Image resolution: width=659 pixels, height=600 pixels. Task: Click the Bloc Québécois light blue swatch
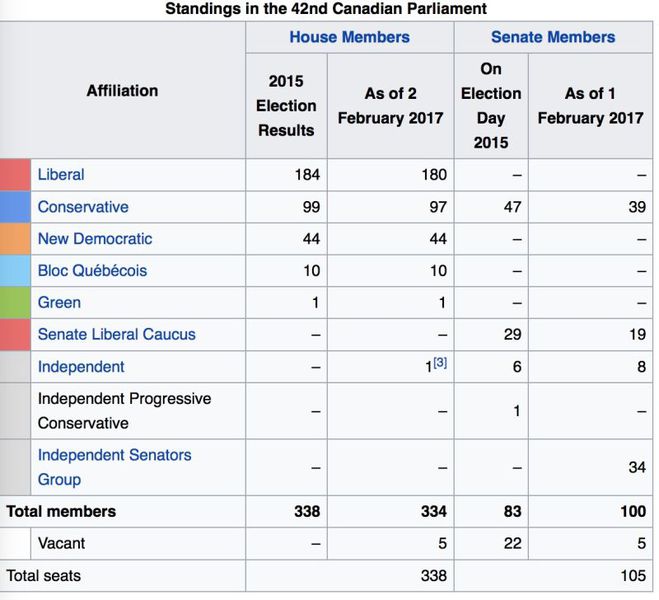click(x=15, y=271)
